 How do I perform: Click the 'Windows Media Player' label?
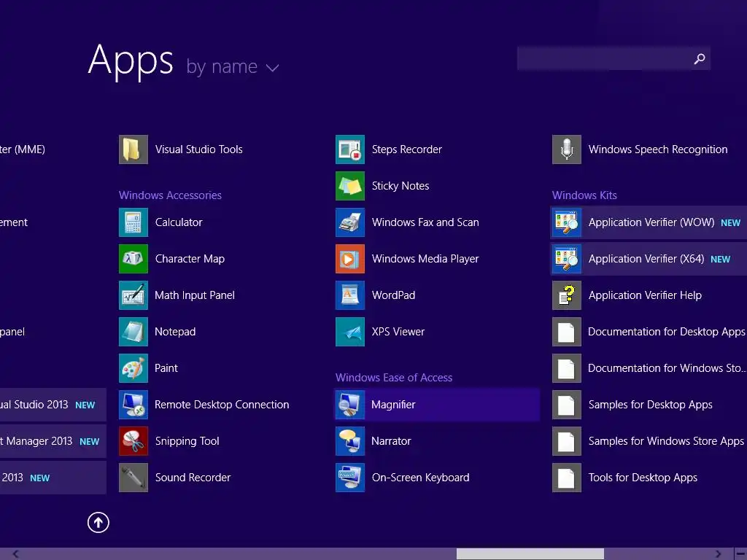tap(425, 259)
